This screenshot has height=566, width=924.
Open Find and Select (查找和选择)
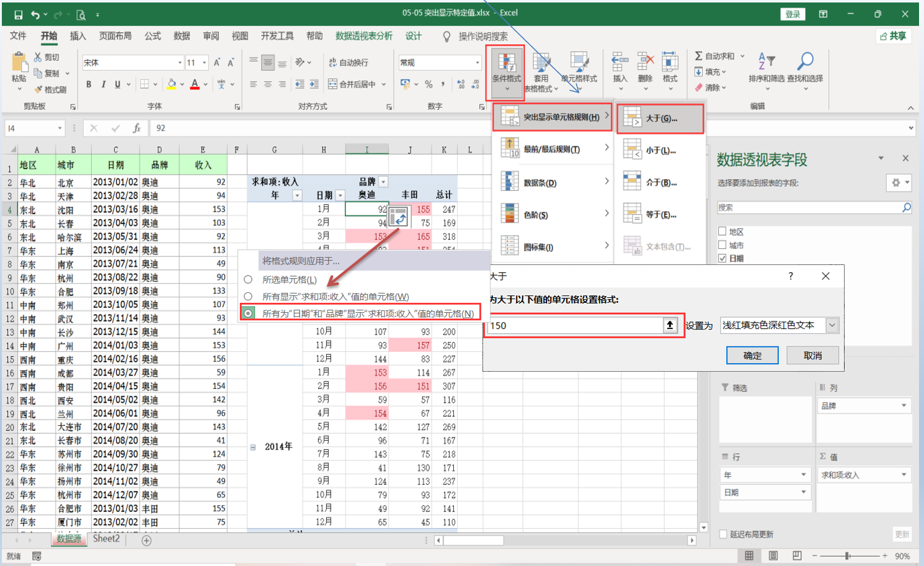pos(805,71)
